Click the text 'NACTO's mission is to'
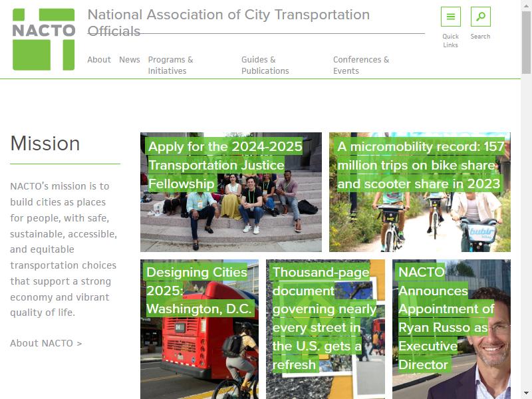The image size is (532, 399). click(60, 186)
